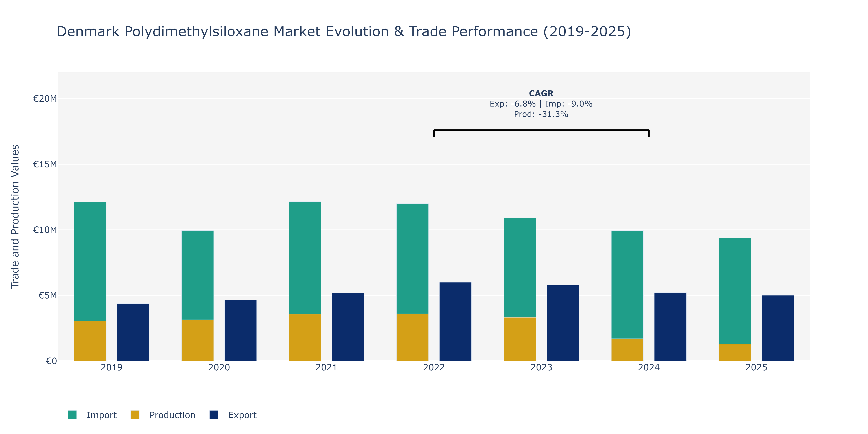Toggle the Production legend entry
The width and height of the screenshot is (868, 434).
point(163,415)
